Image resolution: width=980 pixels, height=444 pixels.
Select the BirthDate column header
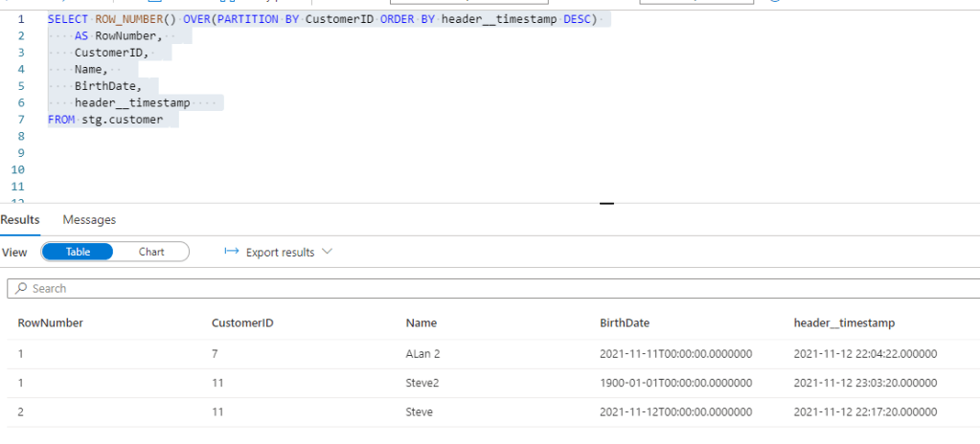(625, 323)
